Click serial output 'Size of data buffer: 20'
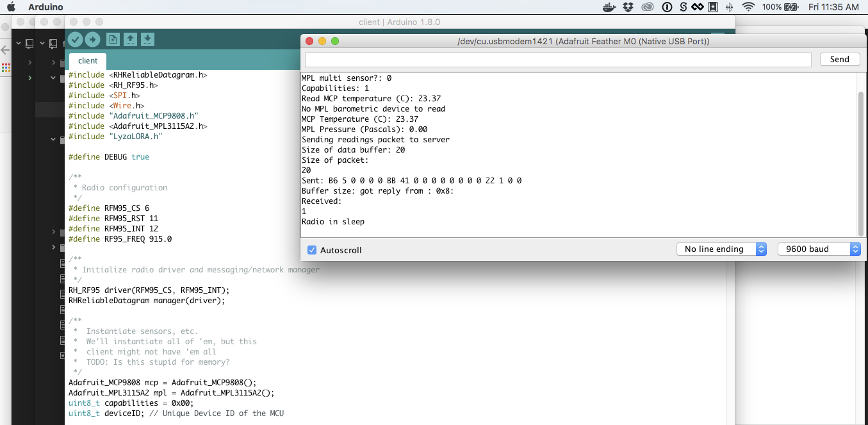This screenshot has height=425, width=868. pos(353,150)
